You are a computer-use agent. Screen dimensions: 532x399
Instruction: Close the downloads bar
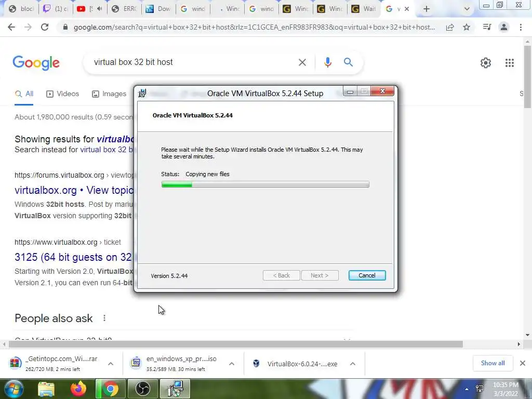point(523,363)
